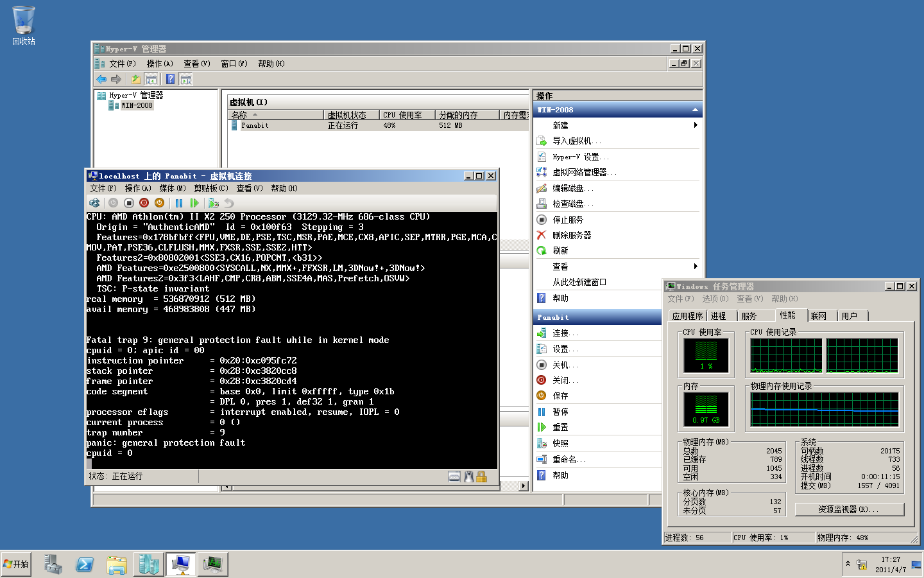Click the show/hide action pane toolbar icon
Image resolution: width=924 pixels, height=578 pixels.
(186, 79)
